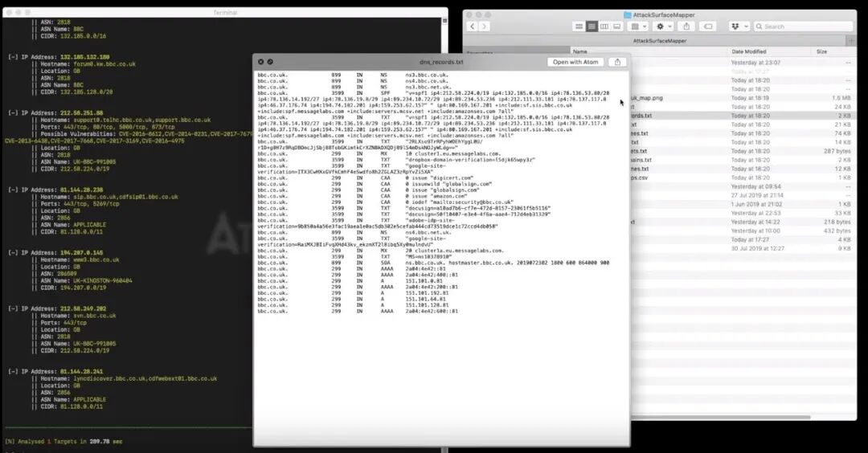Select the AttackSurfaceMapper Finder tab
The width and height of the screenshot is (868, 453).
(x=659, y=41)
